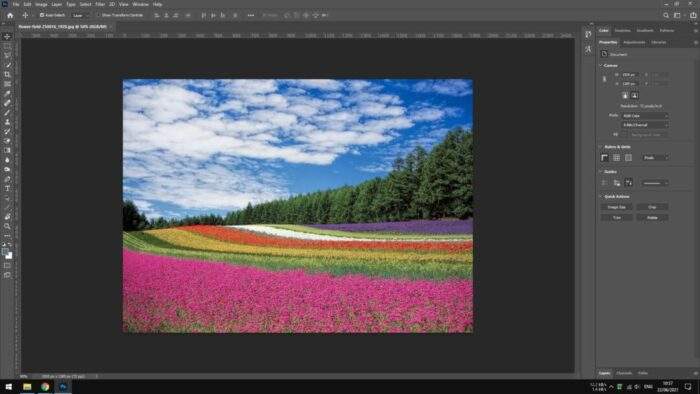The width and height of the screenshot is (700, 394).
Task: Select the Zoom tool in the toolbox
Action: click(7, 226)
